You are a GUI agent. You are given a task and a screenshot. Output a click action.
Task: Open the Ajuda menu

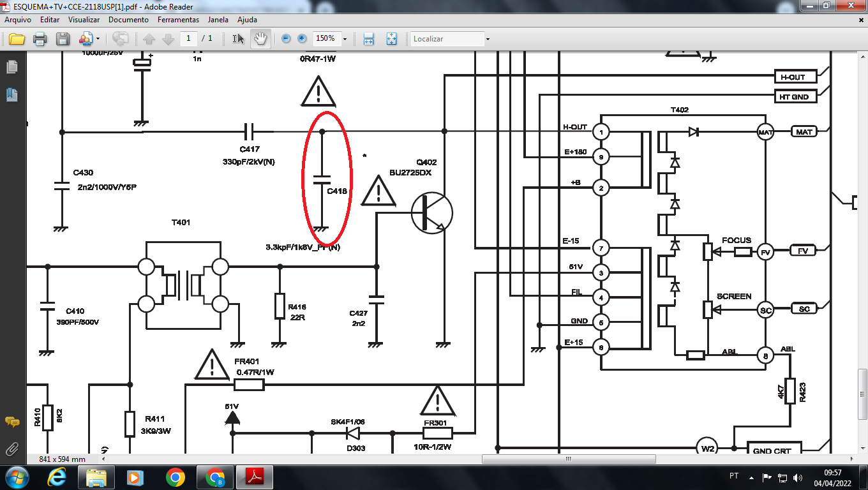click(247, 20)
